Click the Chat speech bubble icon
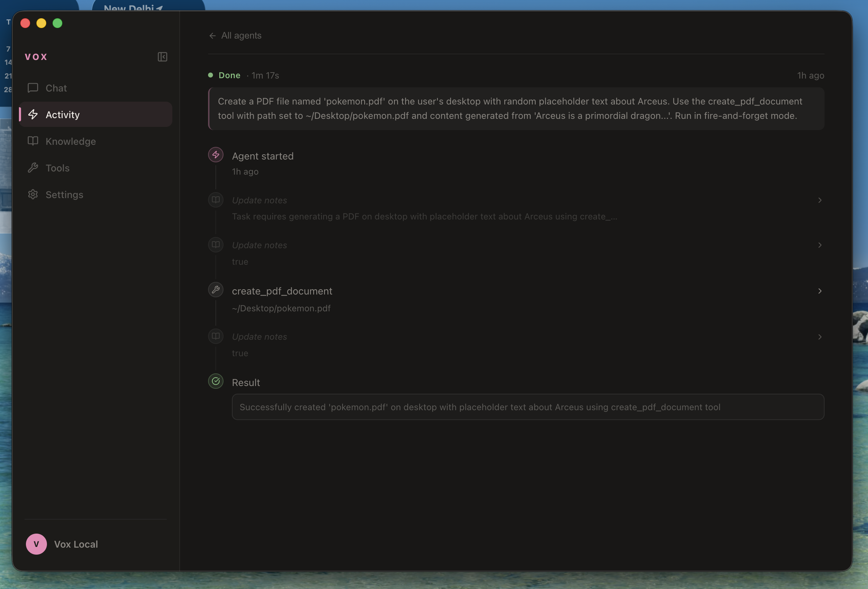The image size is (868, 589). 33,88
